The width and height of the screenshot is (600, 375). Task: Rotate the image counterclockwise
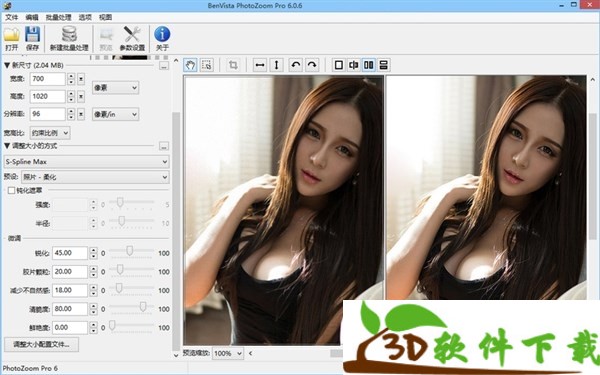pos(295,65)
